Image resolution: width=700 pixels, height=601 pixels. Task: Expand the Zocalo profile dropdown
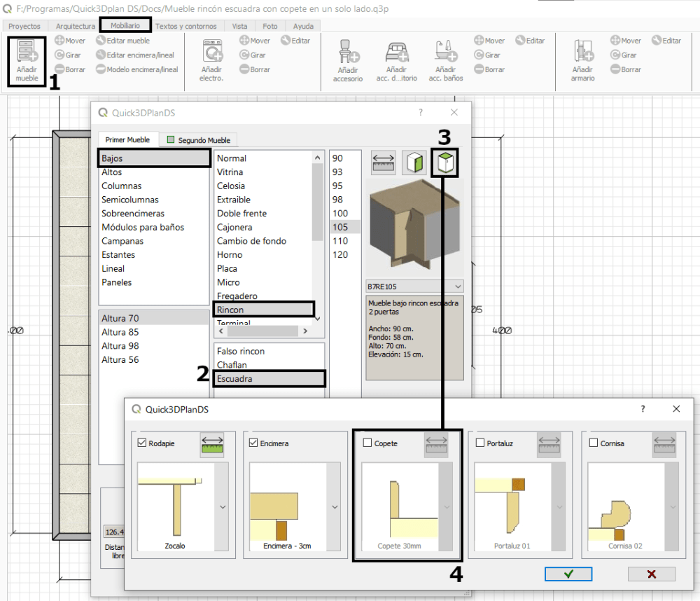pyautogui.click(x=223, y=506)
